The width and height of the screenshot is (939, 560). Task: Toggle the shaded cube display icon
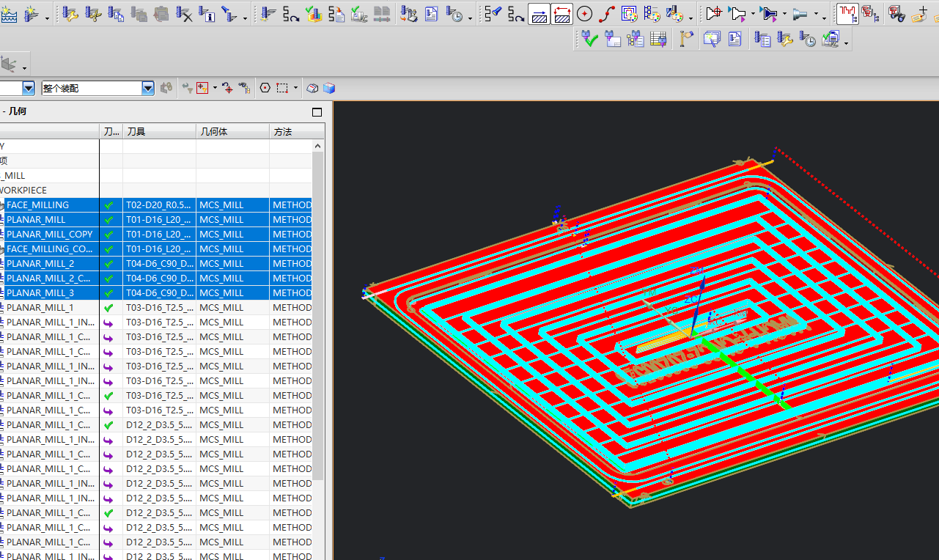click(x=329, y=88)
